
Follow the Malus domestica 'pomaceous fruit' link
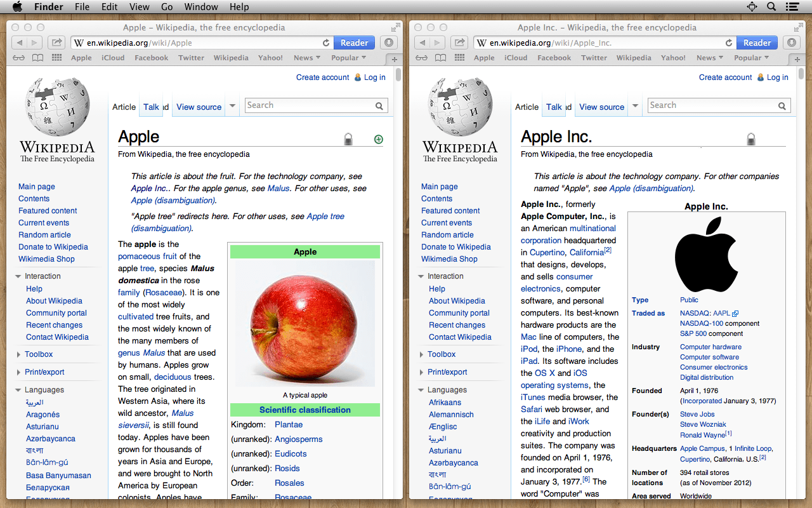(x=147, y=257)
